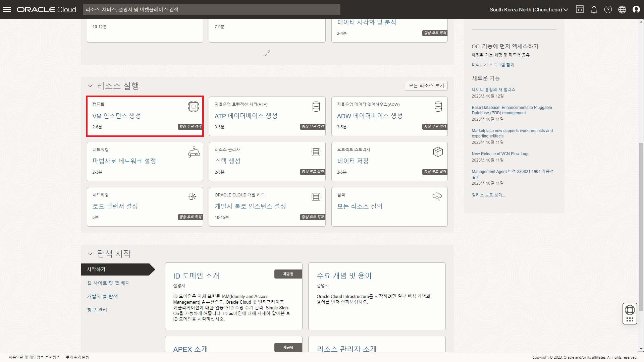
Task: Open the notifications bell
Action: [x=594, y=9]
